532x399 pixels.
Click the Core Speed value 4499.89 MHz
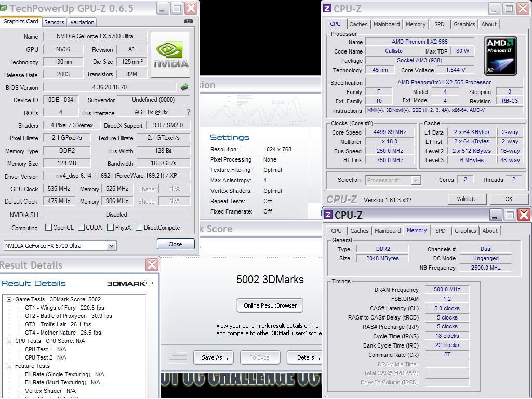[x=390, y=132]
